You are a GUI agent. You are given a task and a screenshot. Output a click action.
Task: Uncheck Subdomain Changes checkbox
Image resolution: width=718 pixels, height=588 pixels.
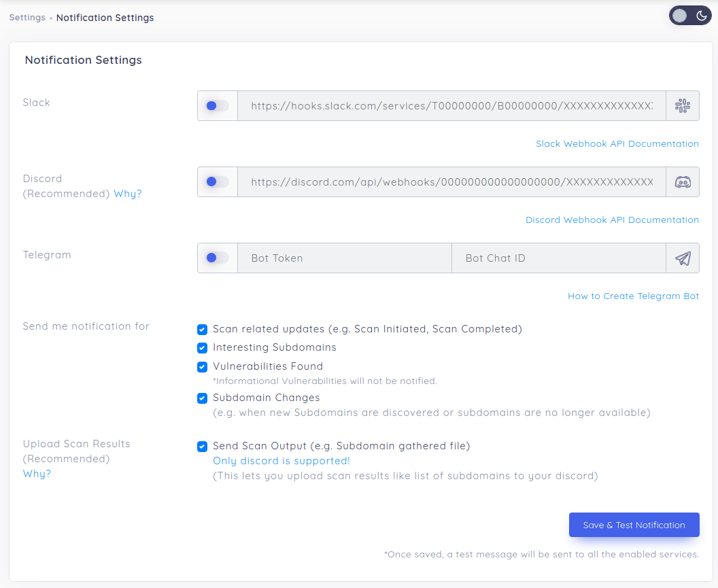[x=202, y=398]
